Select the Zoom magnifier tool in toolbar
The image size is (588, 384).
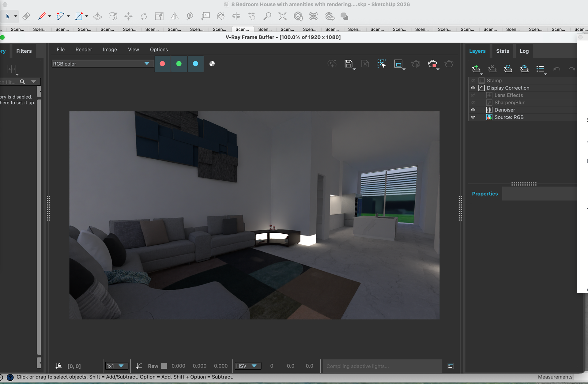[x=267, y=16]
